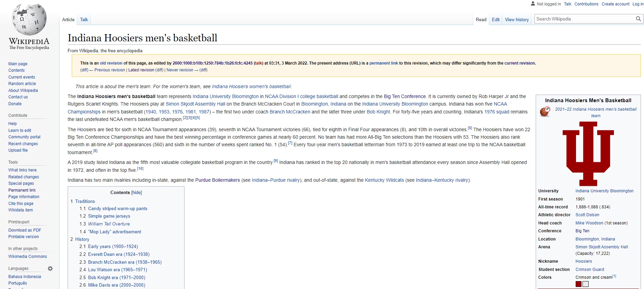644x289 pixels.
Task: Jump to Bob Knight era (1971–2000)
Action: click(x=117, y=278)
